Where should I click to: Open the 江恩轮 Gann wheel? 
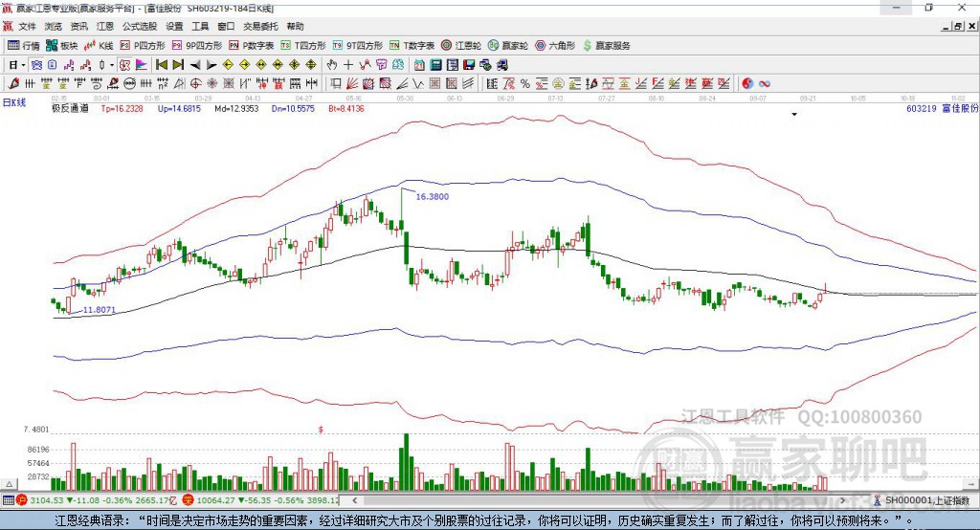pyautogui.click(x=461, y=46)
